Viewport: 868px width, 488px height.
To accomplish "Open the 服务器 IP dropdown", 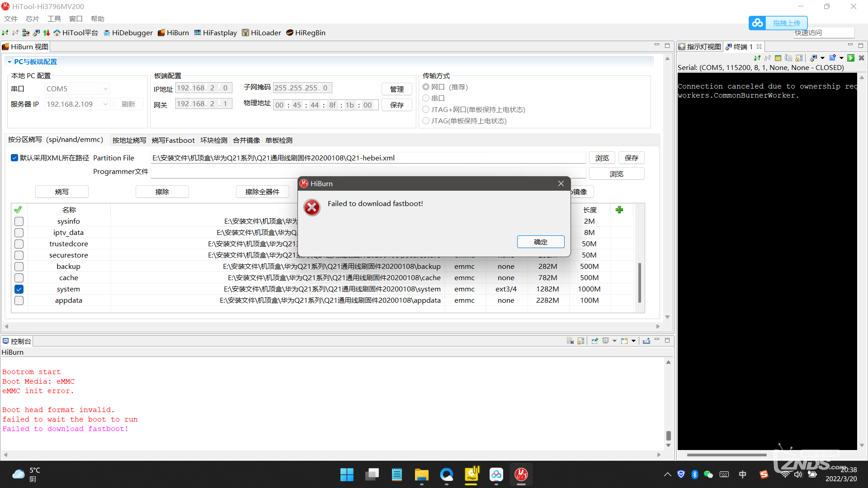I will coord(77,104).
